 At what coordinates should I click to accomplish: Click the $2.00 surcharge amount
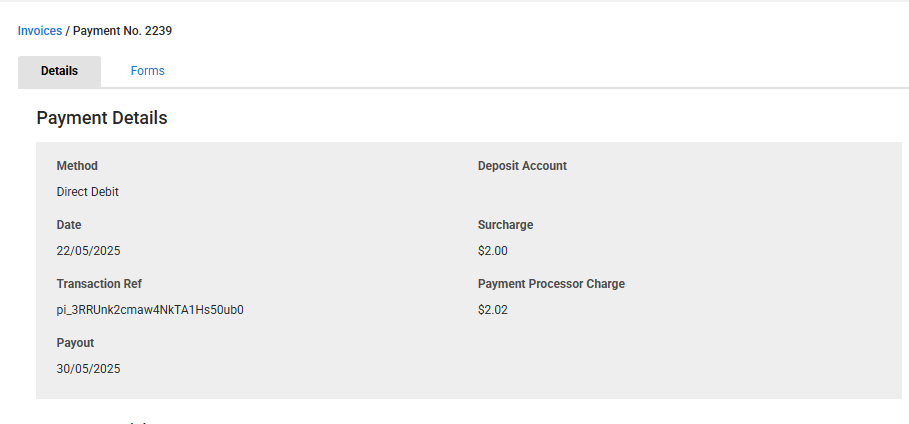pos(493,251)
